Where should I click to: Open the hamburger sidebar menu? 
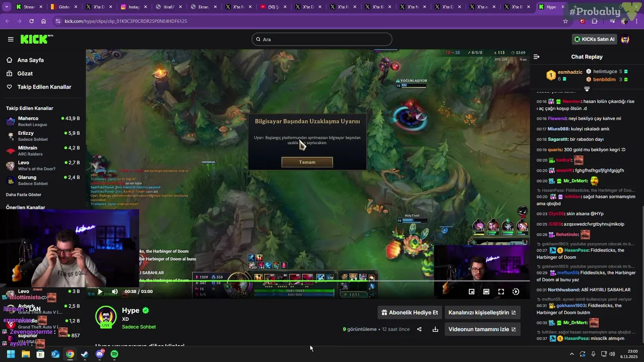click(x=11, y=39)
